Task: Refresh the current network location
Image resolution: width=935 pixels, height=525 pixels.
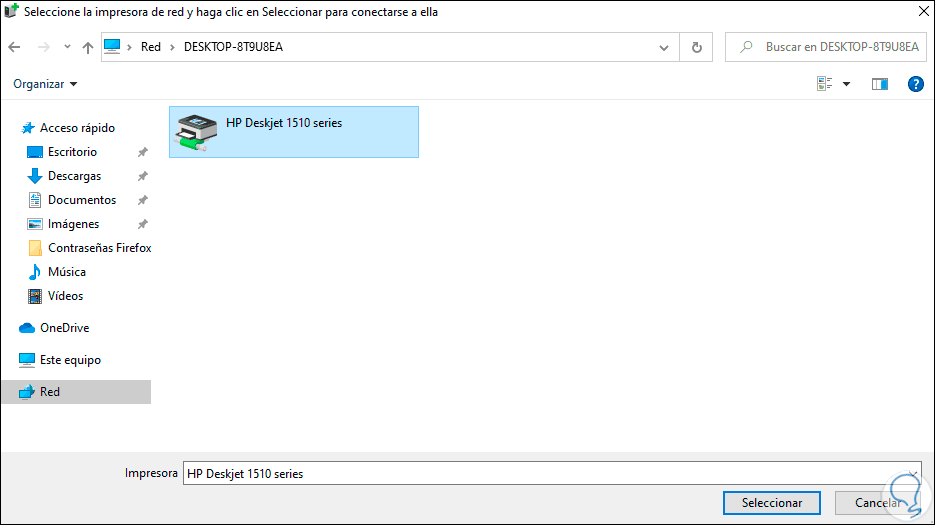Action: pos(696,47)
